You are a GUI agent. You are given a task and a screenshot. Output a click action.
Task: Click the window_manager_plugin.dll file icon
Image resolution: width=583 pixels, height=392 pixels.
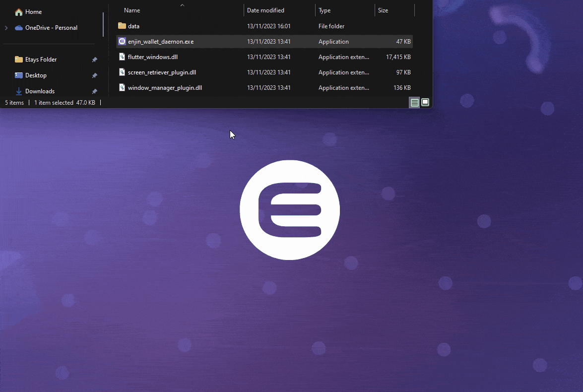(122, 87)
